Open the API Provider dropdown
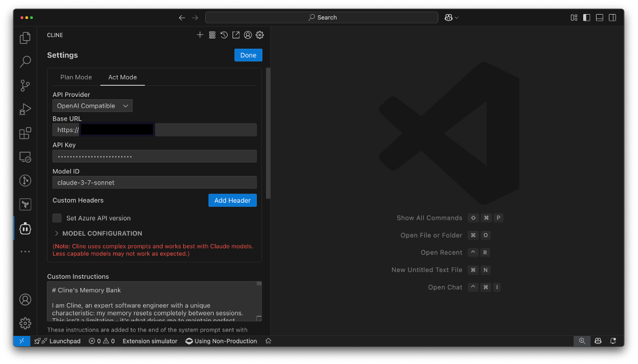The height and width of the screenshot is (364, 638). [92, 105]
